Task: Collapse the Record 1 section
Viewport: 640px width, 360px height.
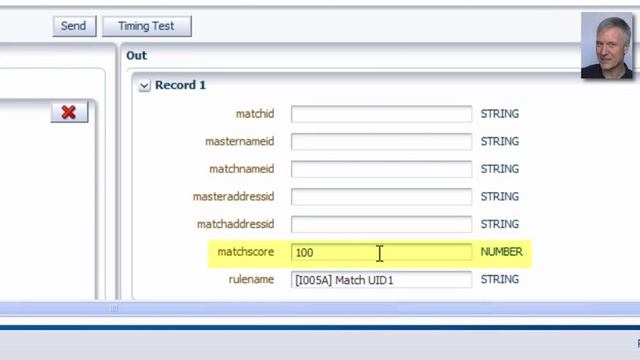Action: [144, 86]
